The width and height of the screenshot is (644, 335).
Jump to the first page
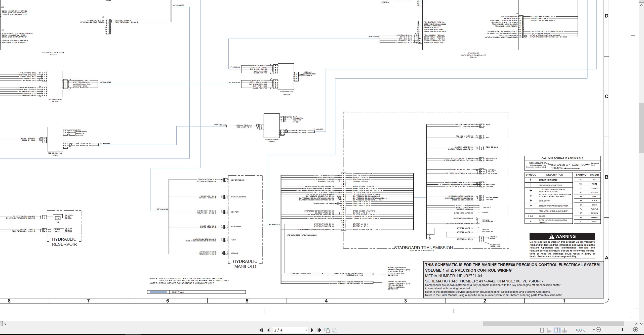261,330
